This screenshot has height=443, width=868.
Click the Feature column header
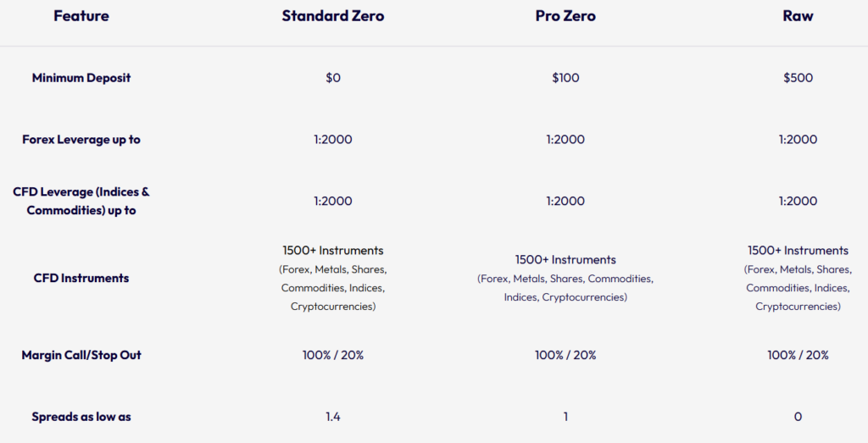(x=81, y=16)
